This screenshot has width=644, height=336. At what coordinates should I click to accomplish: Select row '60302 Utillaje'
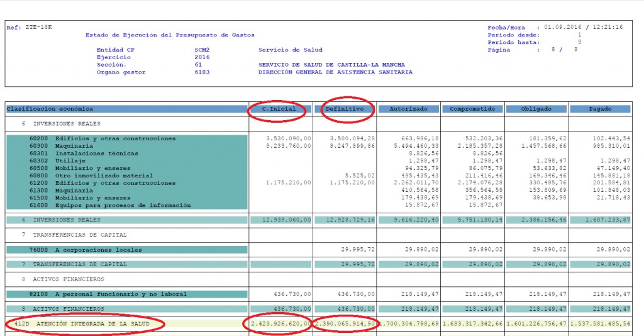point(127,160)
